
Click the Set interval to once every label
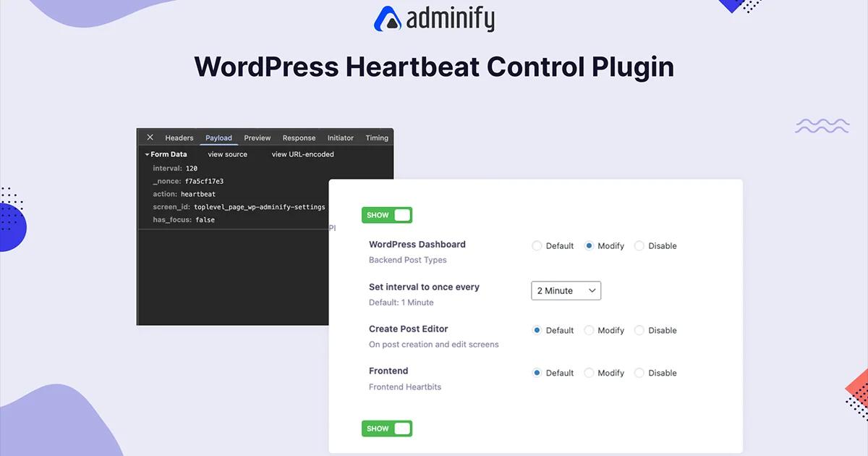click(424, 287)
